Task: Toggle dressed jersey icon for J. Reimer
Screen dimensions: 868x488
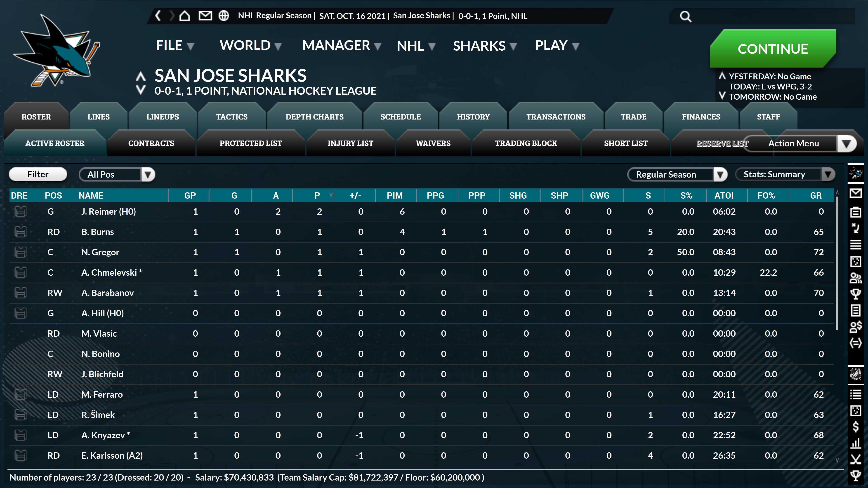Action: [x=21, y=212]
